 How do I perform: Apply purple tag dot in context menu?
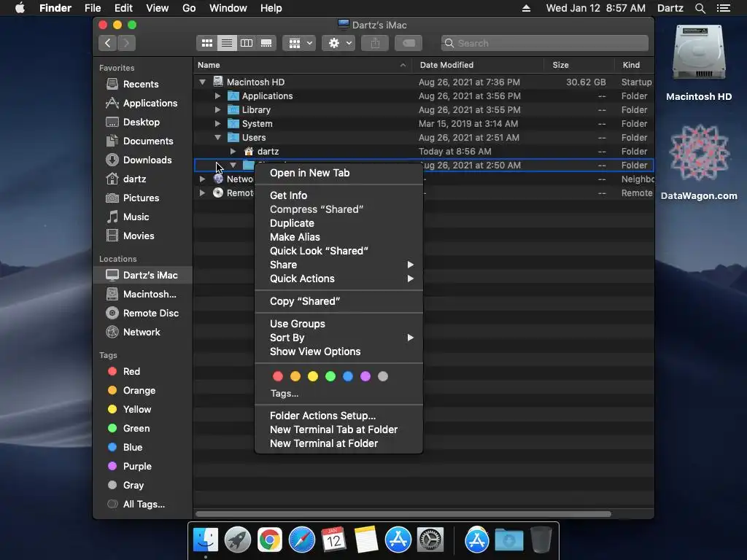tap(365, 377)
